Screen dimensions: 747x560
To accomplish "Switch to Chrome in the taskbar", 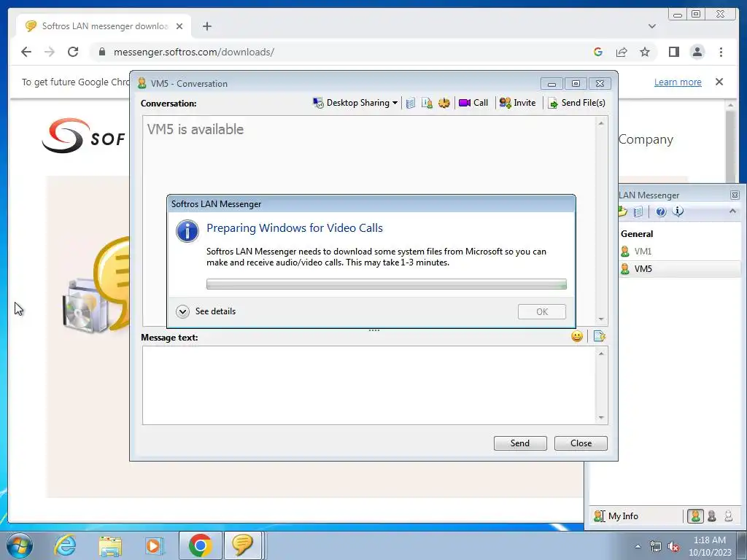I will [200, 545].
